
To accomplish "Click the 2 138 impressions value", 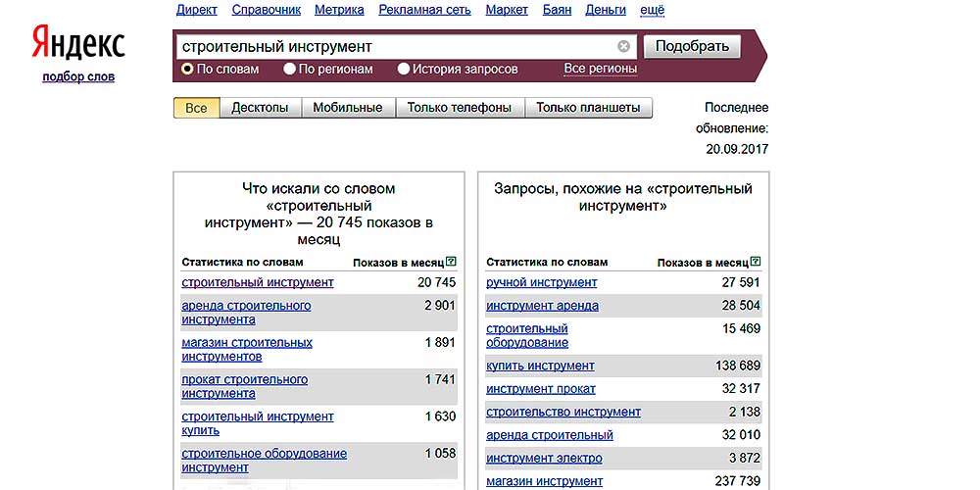I will coord(745,412).
